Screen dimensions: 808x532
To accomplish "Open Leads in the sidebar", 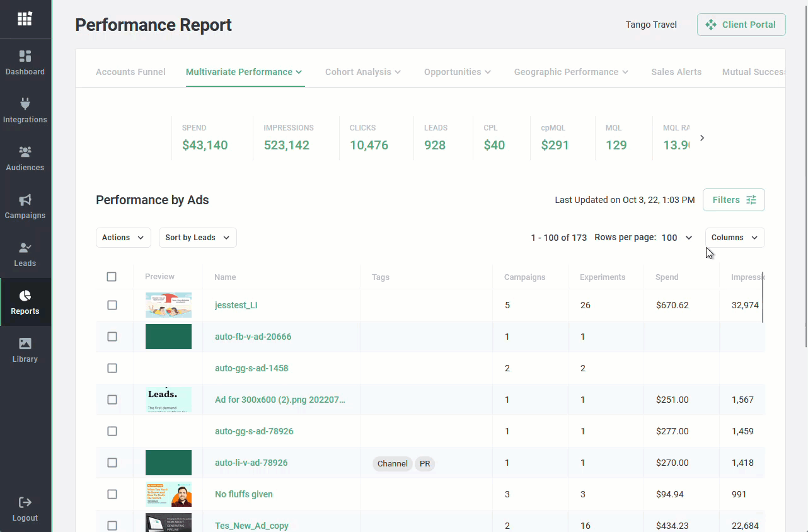I will 25,248.
